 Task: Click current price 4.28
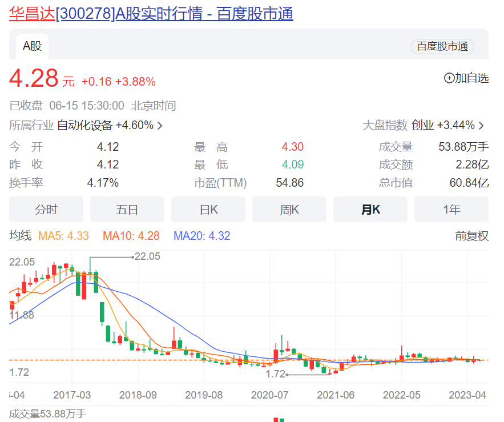click(x=34, y=78)
